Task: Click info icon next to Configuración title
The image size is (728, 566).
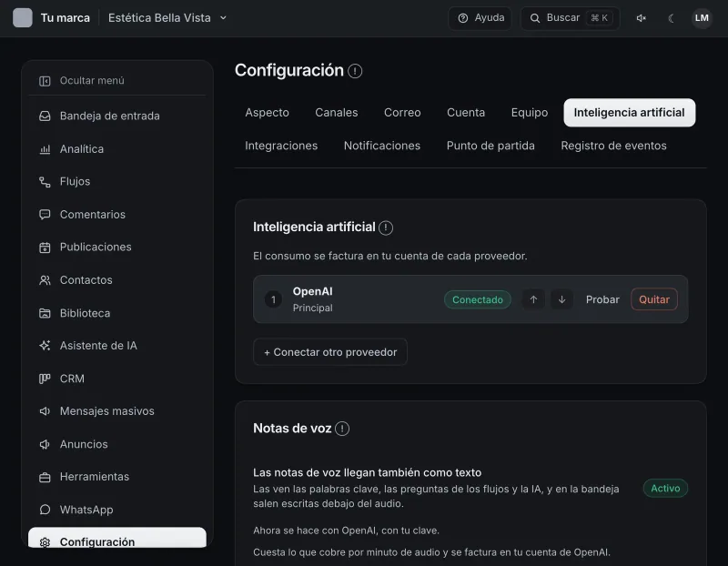Action: pyautogui.click(x=355, y=71)
